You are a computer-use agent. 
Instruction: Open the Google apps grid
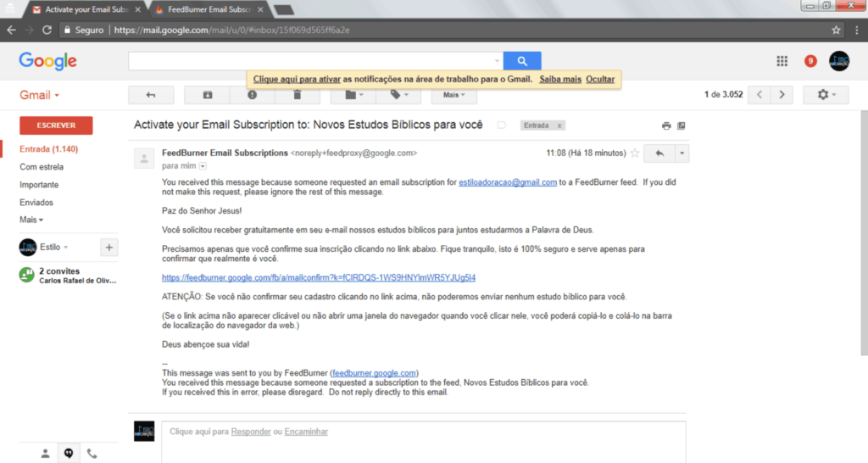click(x=782, y=61)
